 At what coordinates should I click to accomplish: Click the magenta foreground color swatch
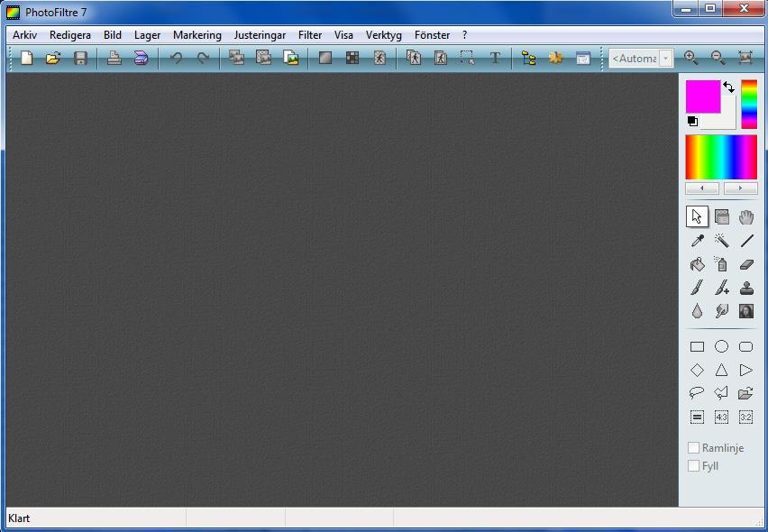coord(703,96)
